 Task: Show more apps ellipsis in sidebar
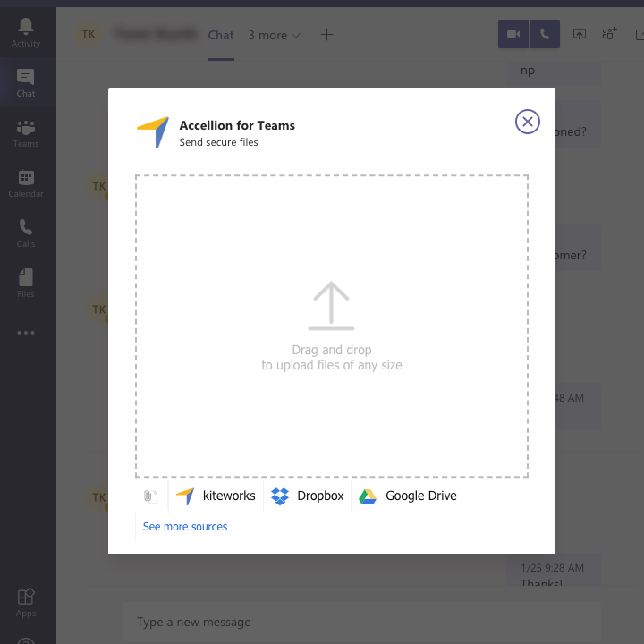pos(26,333)
